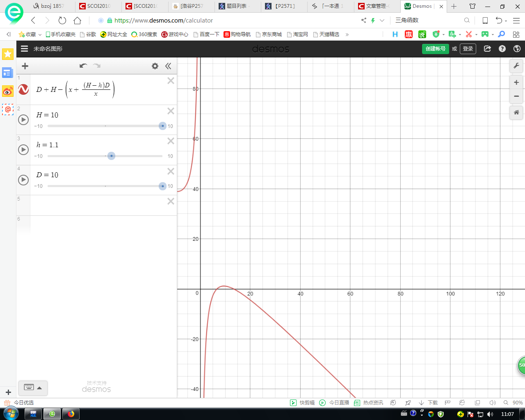Redo the last expression change
The height and width of the screenshot is (420, 525).
point(97,66)
